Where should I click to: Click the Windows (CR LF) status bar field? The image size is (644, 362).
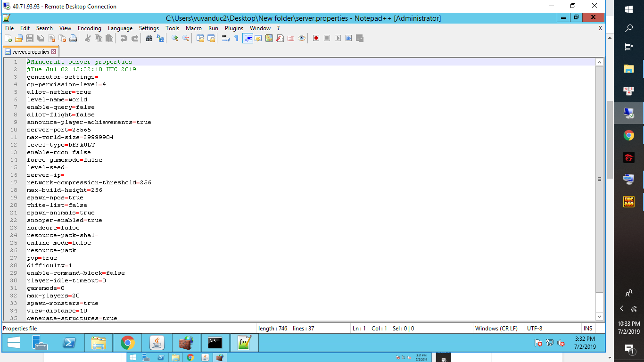click(496, 329)
